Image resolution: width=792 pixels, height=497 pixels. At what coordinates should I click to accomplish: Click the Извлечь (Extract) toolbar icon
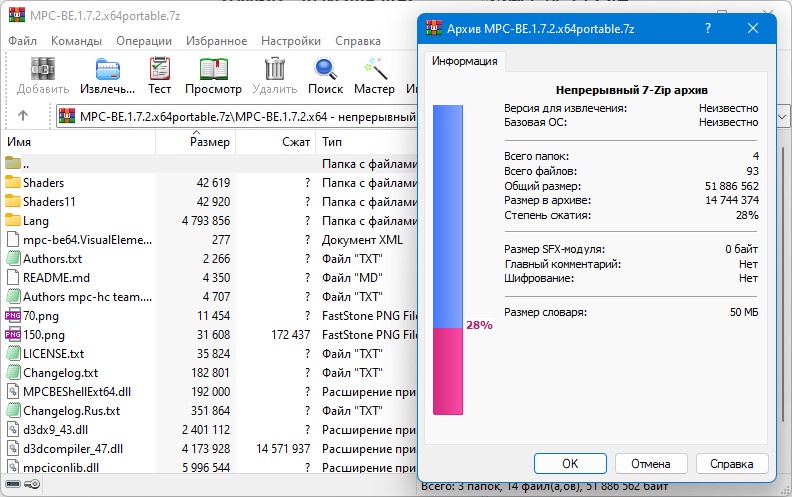(108, 68)
